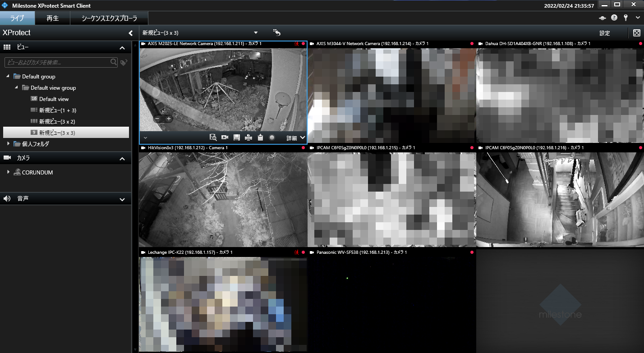Zoom in with the plus overlay button

pyautogui.click(x=169, y=119)
